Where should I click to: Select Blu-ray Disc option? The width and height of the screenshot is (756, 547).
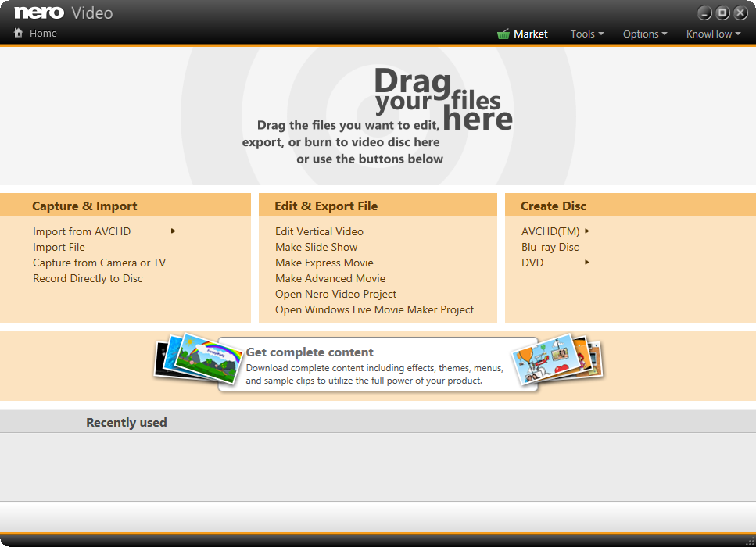[550, 247]
